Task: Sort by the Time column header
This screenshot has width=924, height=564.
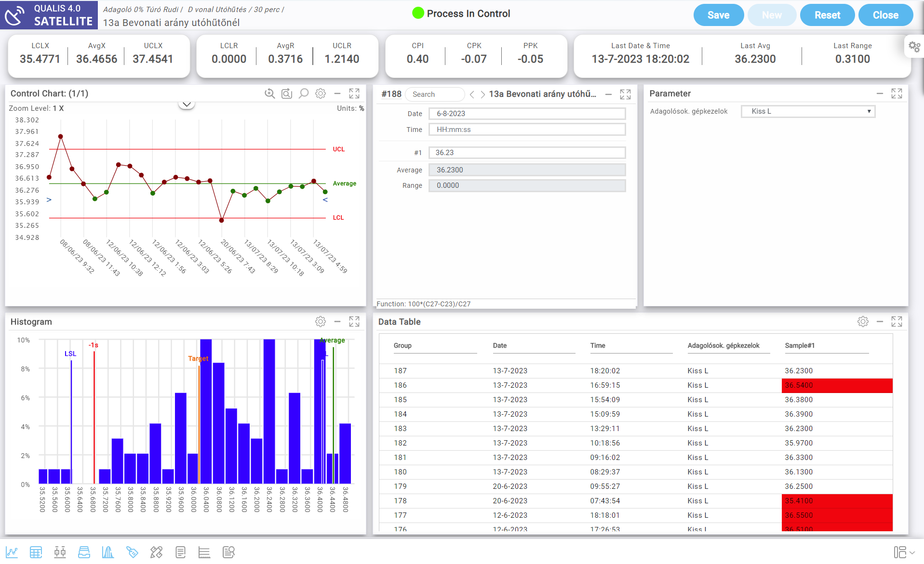Action: click(x=598, y=345)
